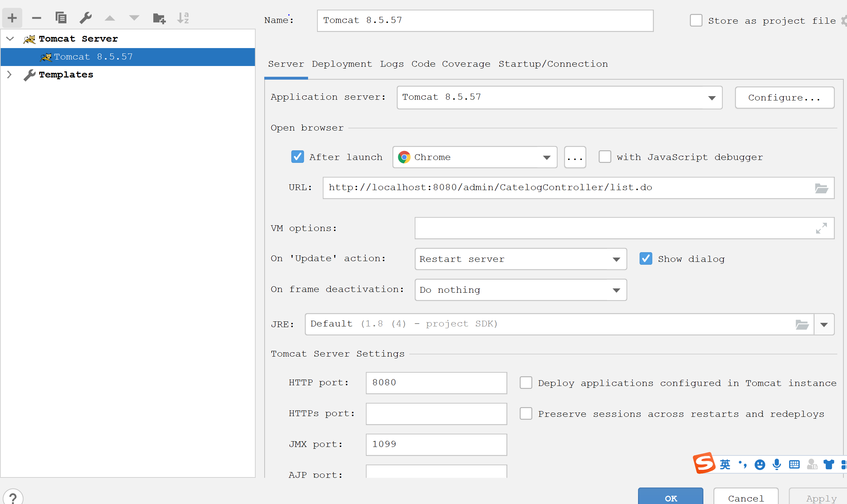
Task: Open the soft keyboard in the Sogou toolbar
Action: pyautogui.click(x=794, y=465)
